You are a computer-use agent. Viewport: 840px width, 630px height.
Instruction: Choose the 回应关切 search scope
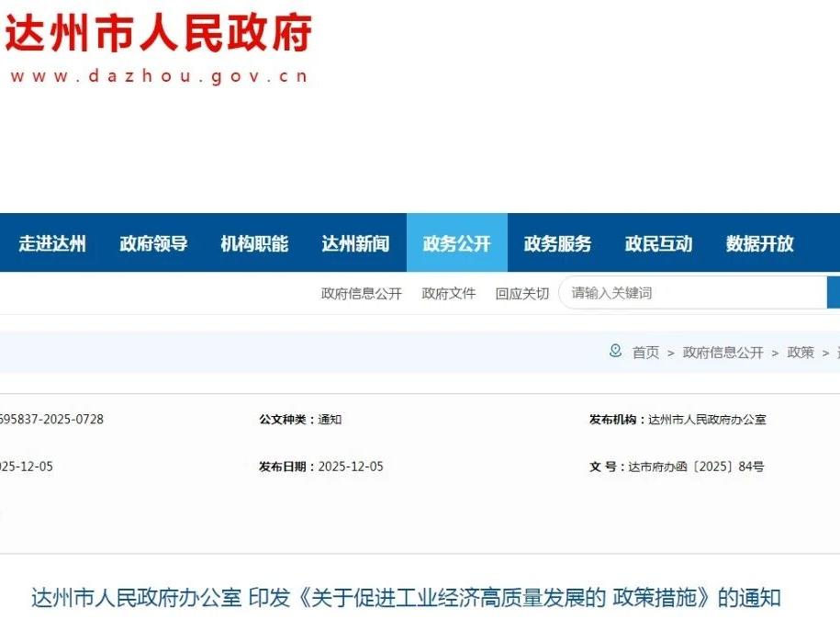tap(521, 294)
